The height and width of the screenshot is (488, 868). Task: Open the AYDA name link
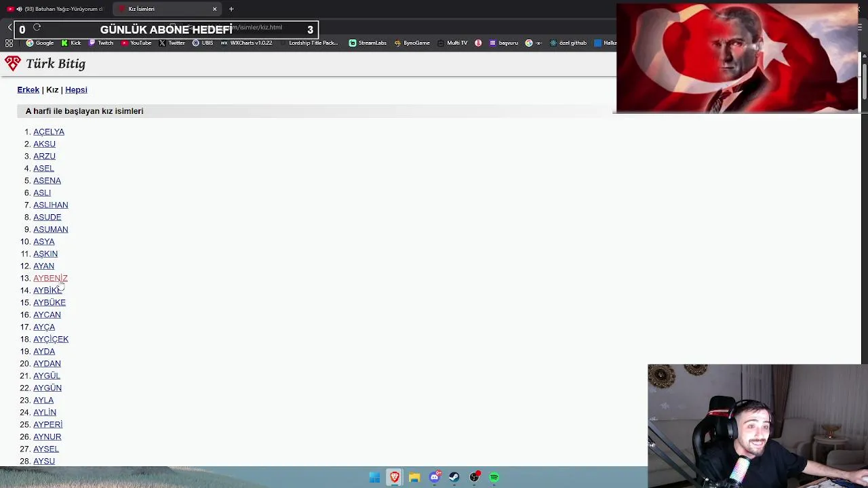44,351
